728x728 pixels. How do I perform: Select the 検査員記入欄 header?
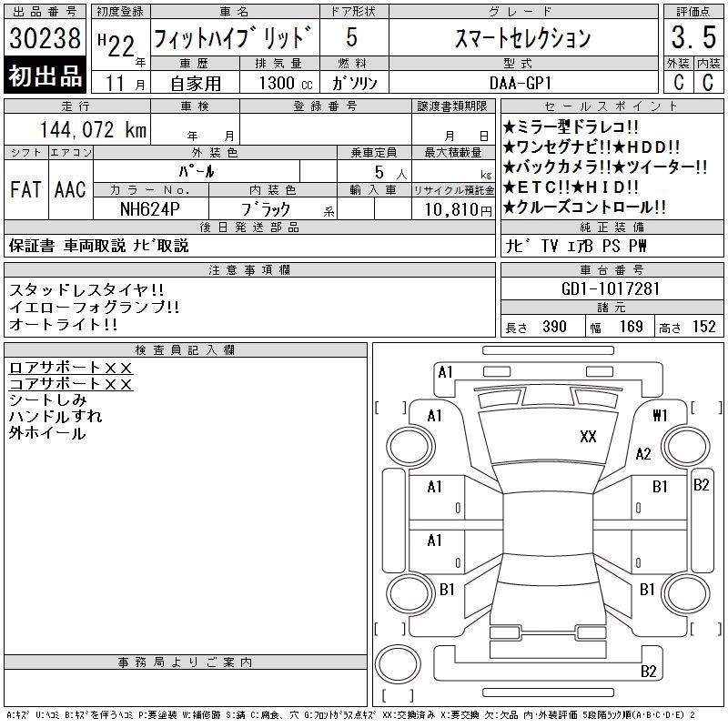pyautogui.click(x=186, y=350)
